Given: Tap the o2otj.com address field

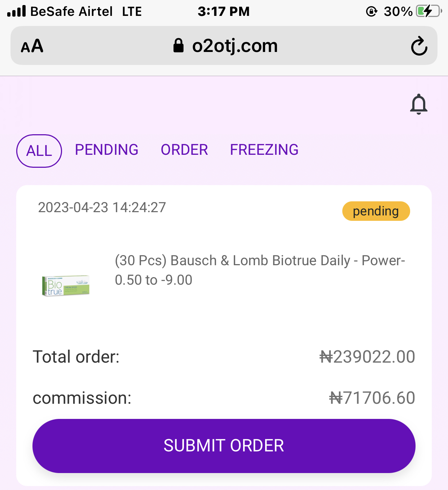Looking at the screenshot, I should tap(234, 46).
